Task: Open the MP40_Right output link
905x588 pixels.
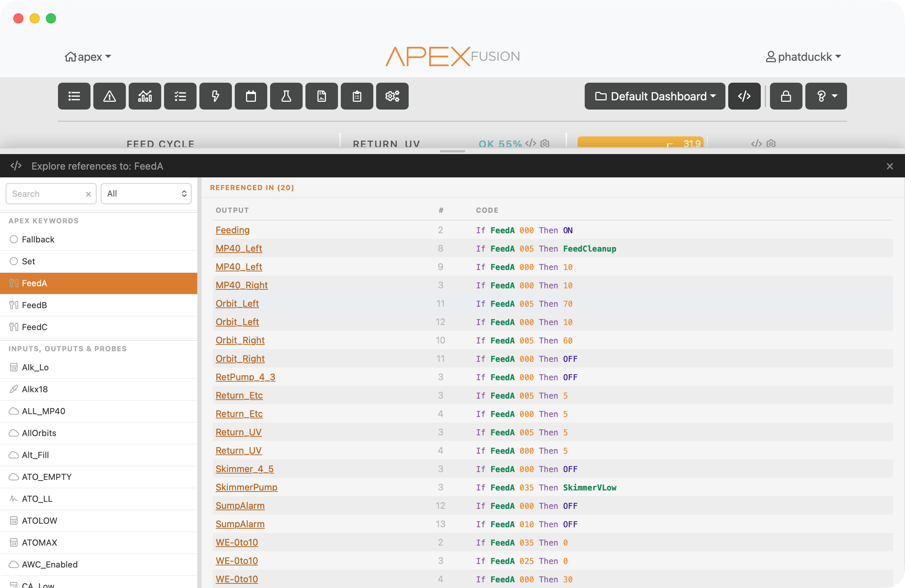Action: [x=242, y=285]
